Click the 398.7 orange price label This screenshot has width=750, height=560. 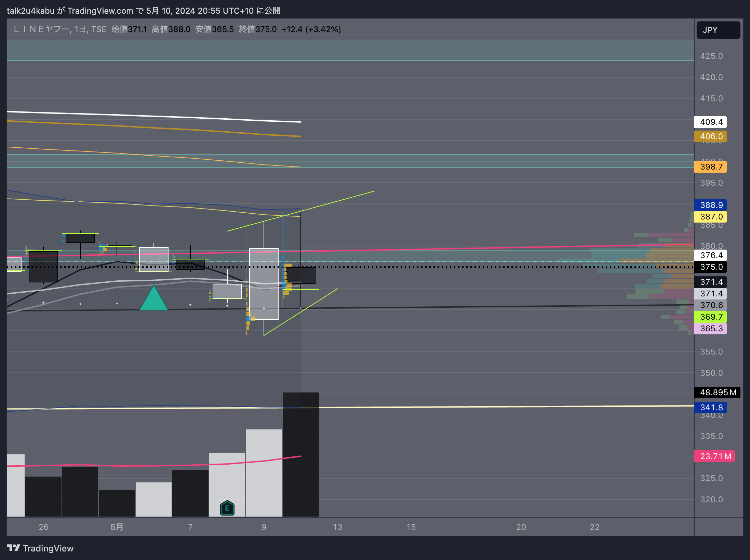point(710,167)
